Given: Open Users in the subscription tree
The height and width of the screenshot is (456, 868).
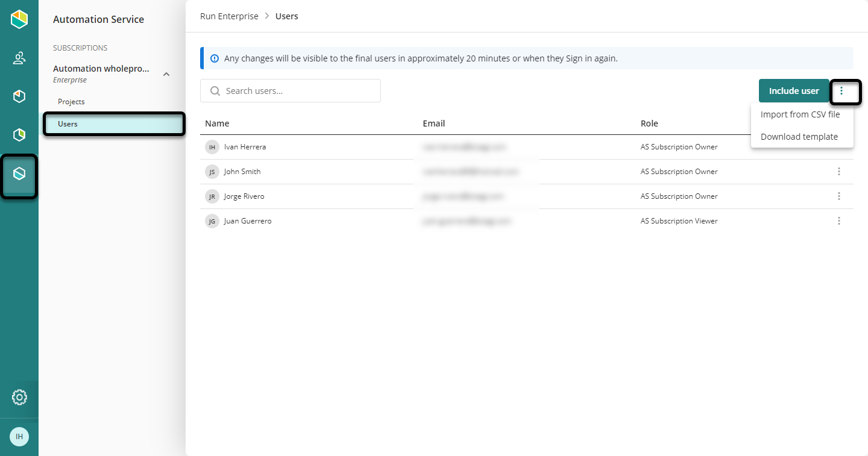Looking at the screenshot, I should 113,124.
